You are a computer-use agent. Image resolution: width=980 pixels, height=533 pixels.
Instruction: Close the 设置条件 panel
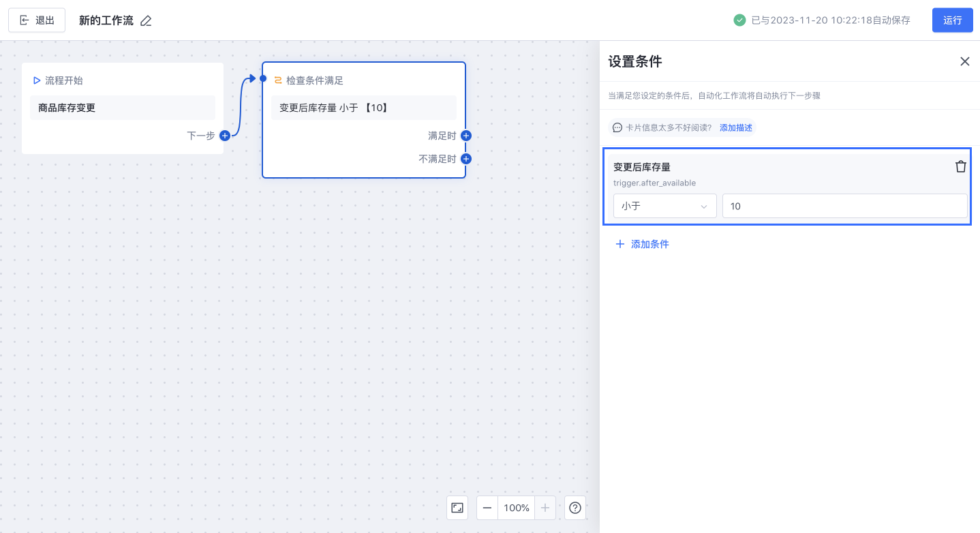[965, 61]
